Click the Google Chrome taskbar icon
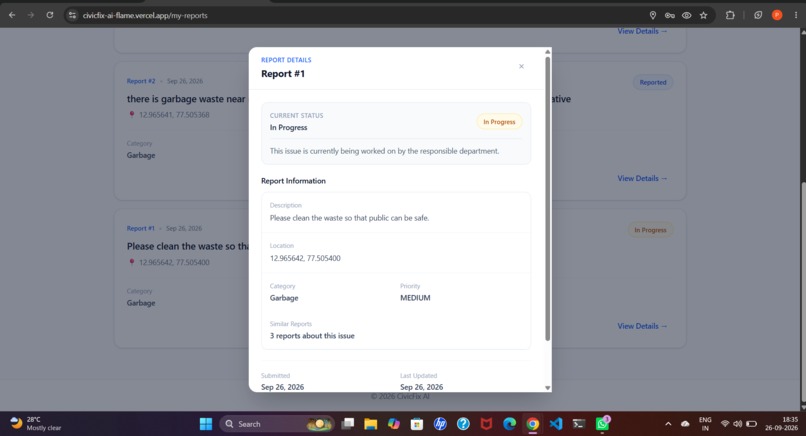The width and height of the screenshot is (806, 436). click(x=533, y=424)
